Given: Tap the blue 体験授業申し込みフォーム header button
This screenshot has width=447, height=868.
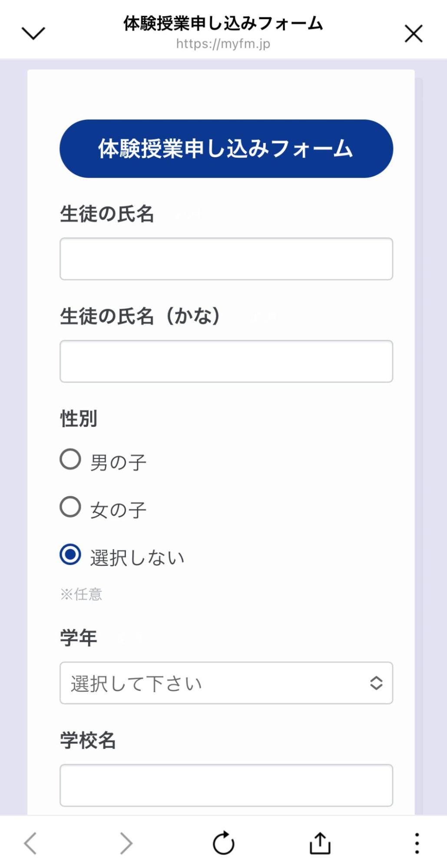Looking at the screenshot, I should tap(226, 148).
